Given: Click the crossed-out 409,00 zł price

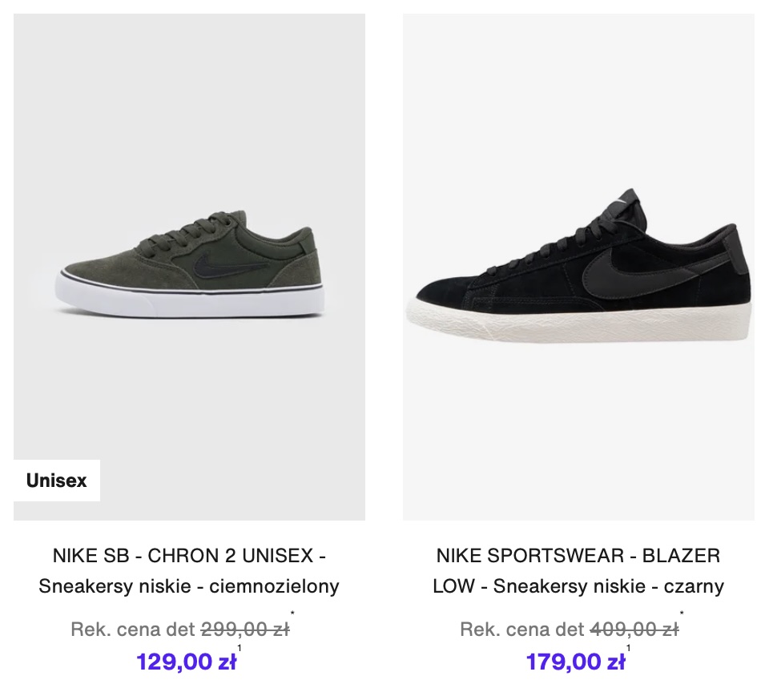Looking at the screenshot, I should [x=634, y=630].
